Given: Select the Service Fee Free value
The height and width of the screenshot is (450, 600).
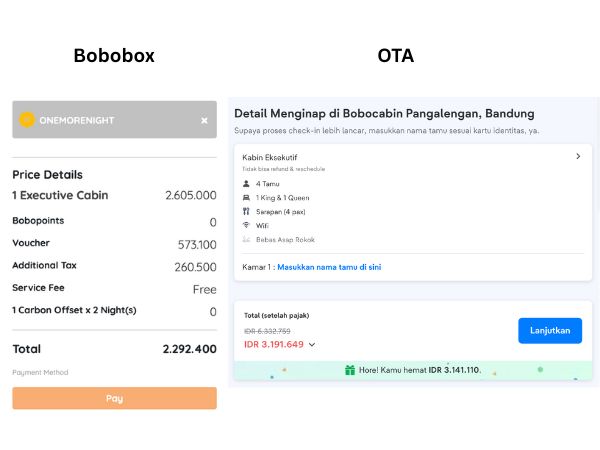Looking at the screenshot, I should (205, 289).
